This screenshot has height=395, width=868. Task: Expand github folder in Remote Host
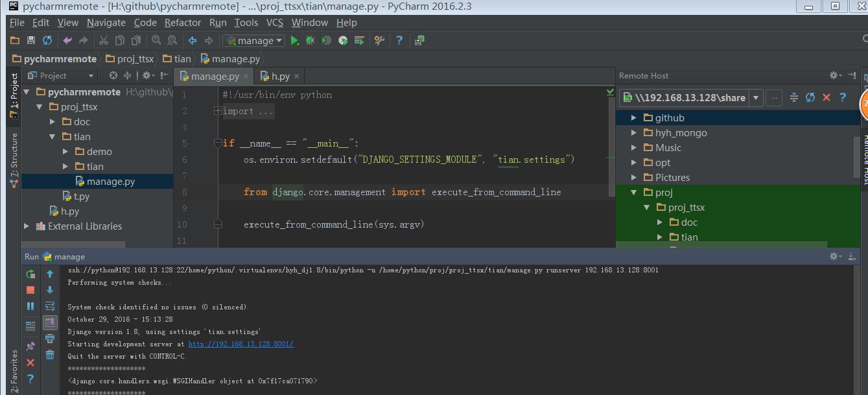click(x=635, y=118)
